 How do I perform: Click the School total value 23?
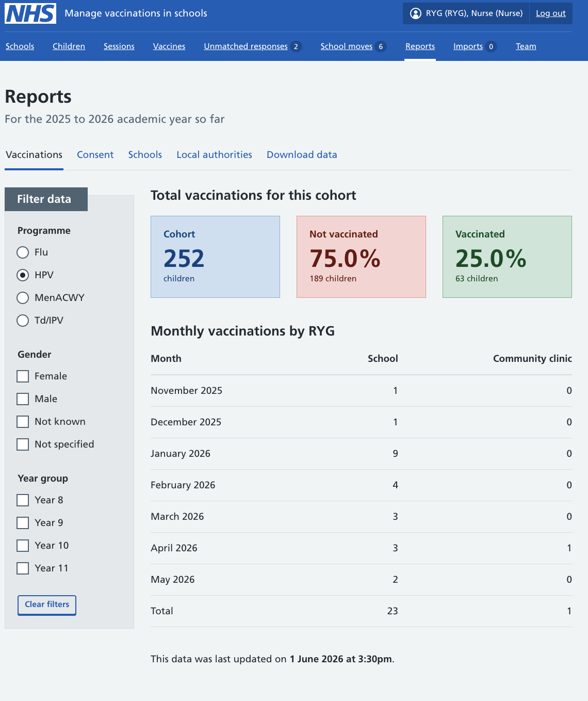coord(393,611)
